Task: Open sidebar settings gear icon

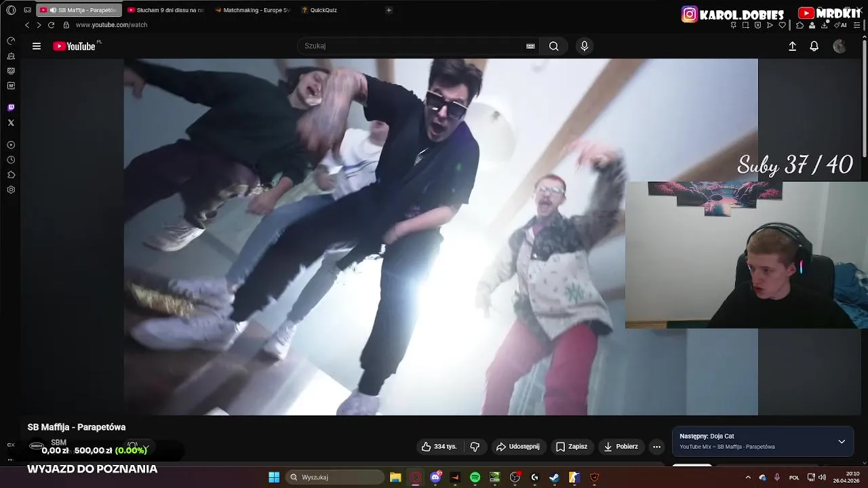Action: pyautogui.click(x=11, y=190)
